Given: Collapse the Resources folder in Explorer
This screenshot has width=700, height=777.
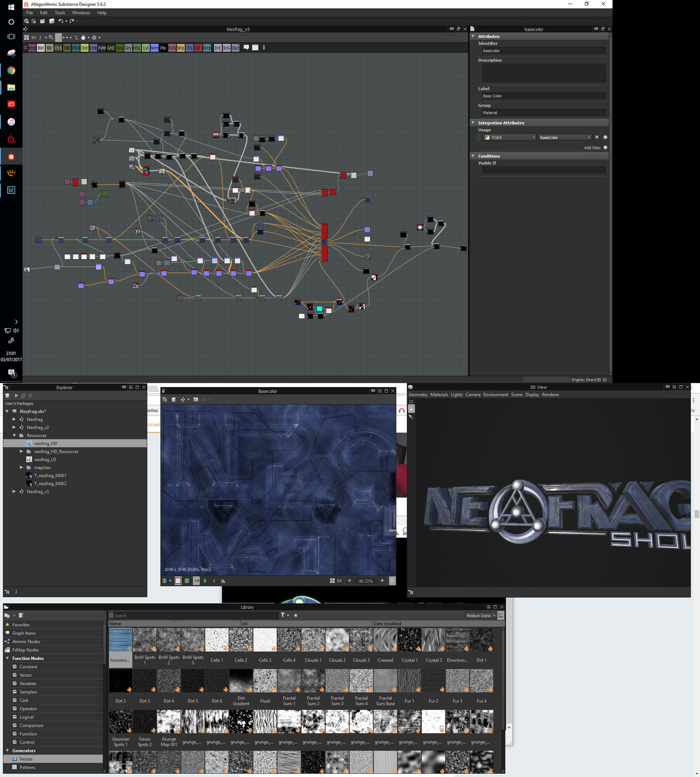Looking at the screenshot, I should (x=14, y=435).
